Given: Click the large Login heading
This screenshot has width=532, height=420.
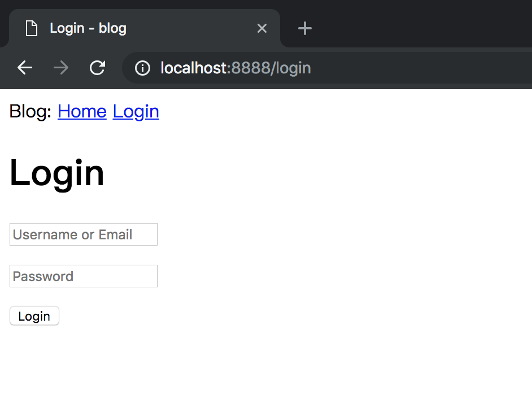Looking at the screenshot, I should [57, 173].
